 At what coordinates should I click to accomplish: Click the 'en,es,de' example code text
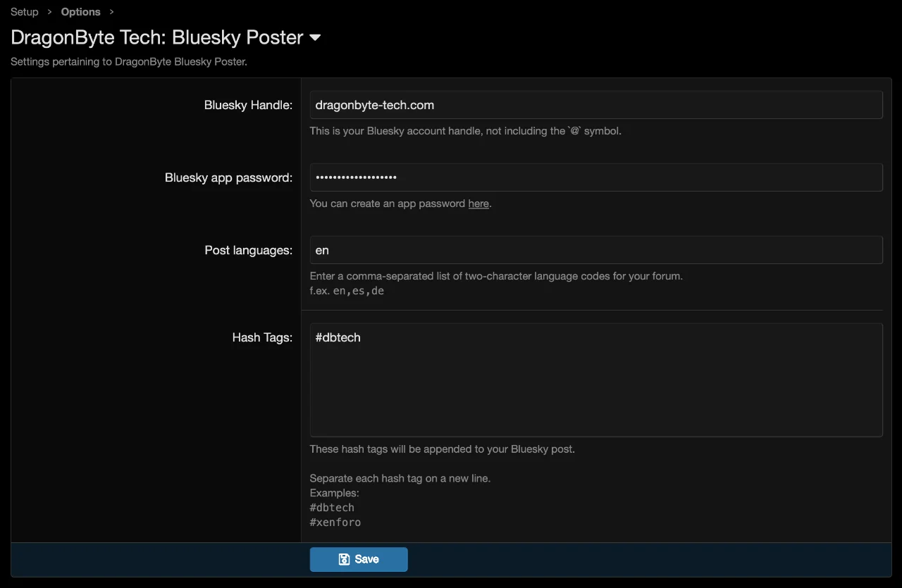pyautogui.click(x=358, y=291)
